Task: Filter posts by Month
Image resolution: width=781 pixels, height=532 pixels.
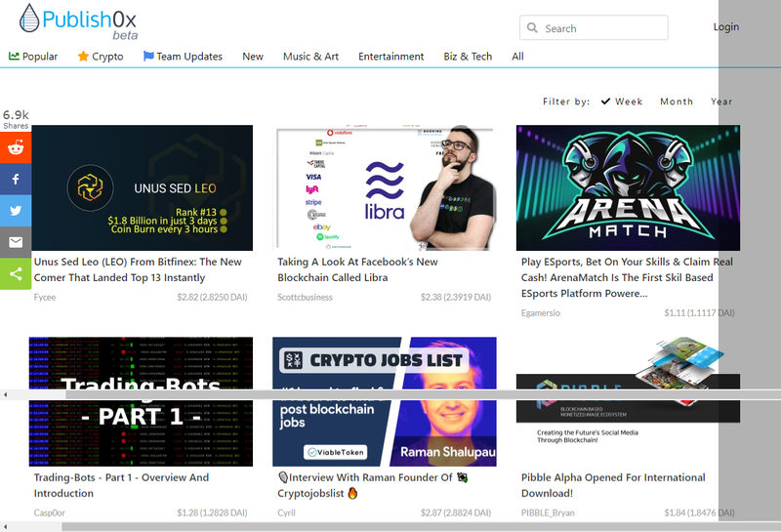Action: [677, 102]
